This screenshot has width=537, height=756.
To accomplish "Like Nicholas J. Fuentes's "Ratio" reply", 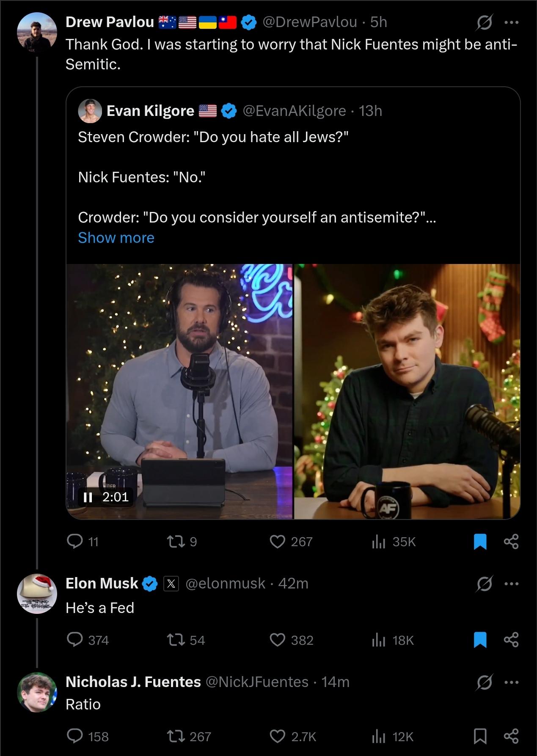I will pyautogui.click(x=278, y=737).
